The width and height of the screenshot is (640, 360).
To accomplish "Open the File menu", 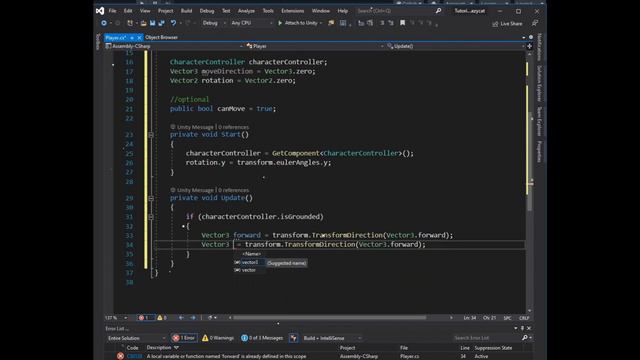I will click(112, 11).
